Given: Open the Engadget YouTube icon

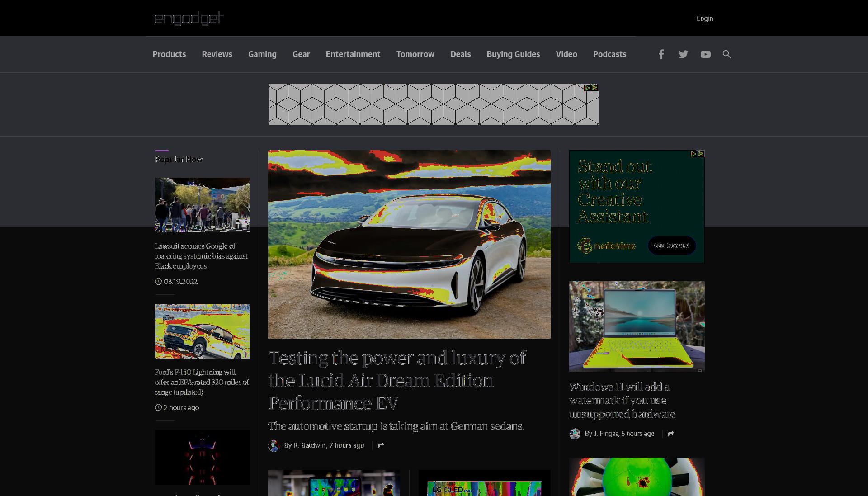Looking at the screenshot, I should pos(705,54).
